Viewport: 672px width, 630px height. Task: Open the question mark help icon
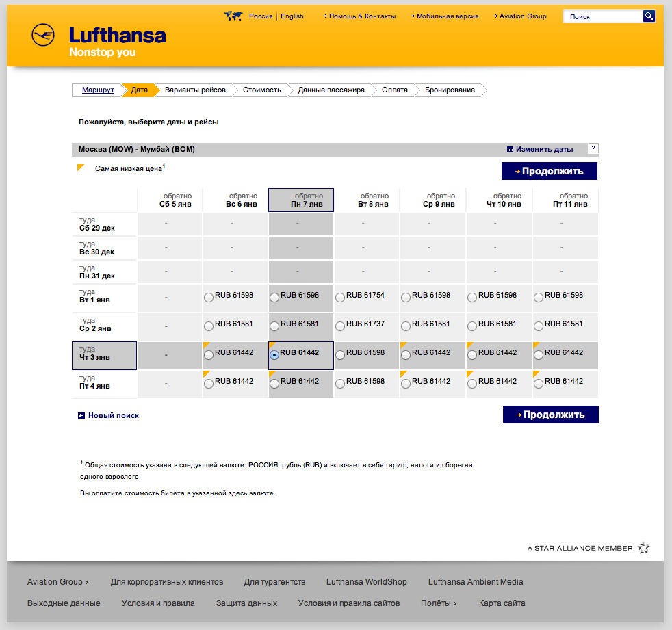point(593,148)
